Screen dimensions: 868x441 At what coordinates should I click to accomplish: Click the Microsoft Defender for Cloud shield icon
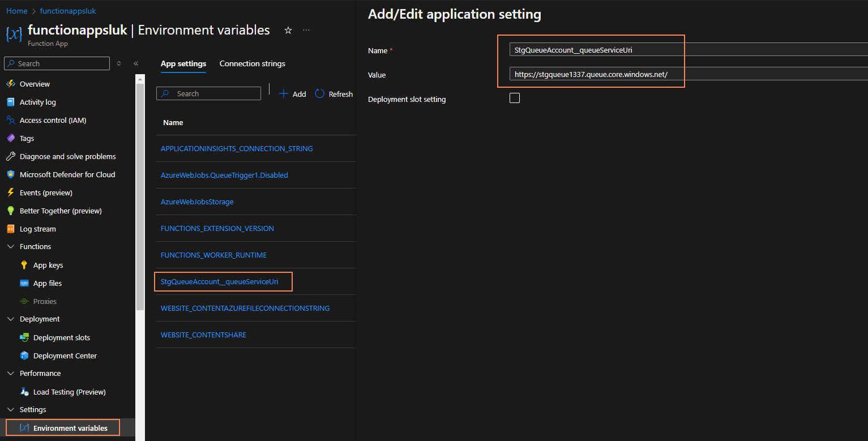10,174
